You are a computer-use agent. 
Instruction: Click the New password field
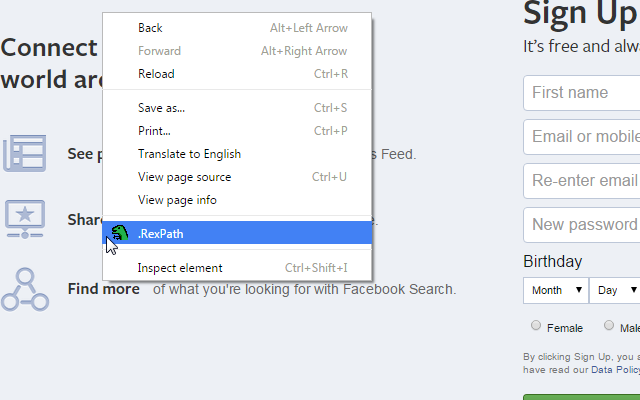point(582,225)
